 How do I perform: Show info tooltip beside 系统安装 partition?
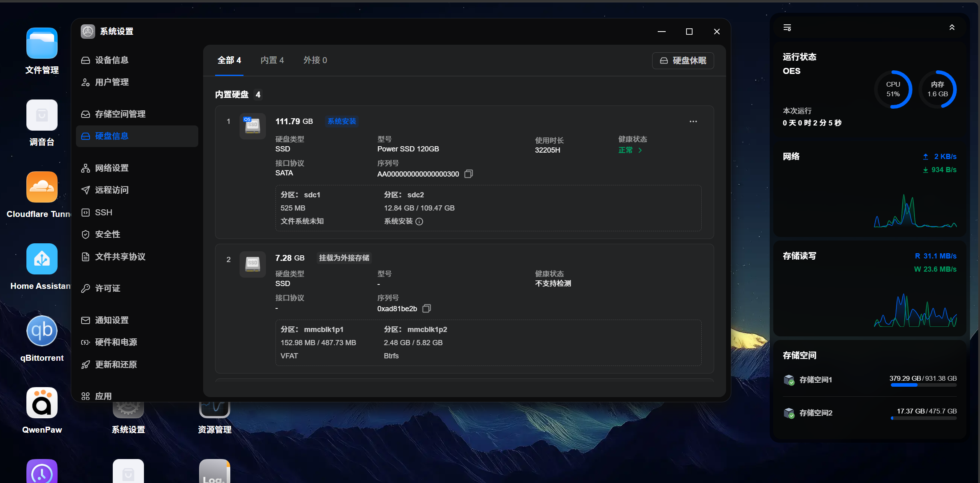[419, 221]
